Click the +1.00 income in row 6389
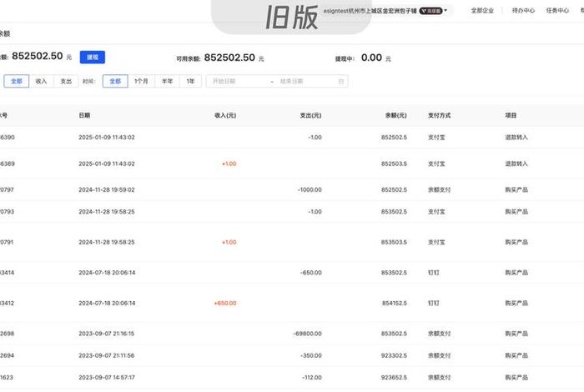584x392 pixels. point(229,163)
